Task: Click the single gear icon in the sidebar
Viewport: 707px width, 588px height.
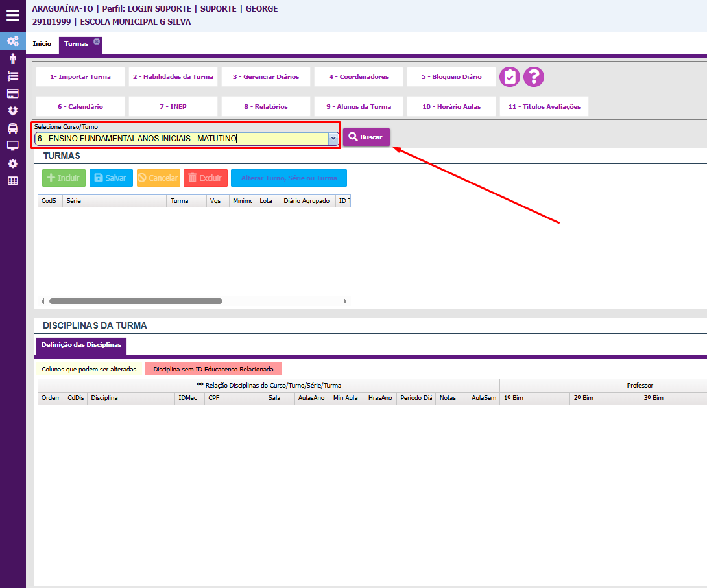Action: click(12, 163)
